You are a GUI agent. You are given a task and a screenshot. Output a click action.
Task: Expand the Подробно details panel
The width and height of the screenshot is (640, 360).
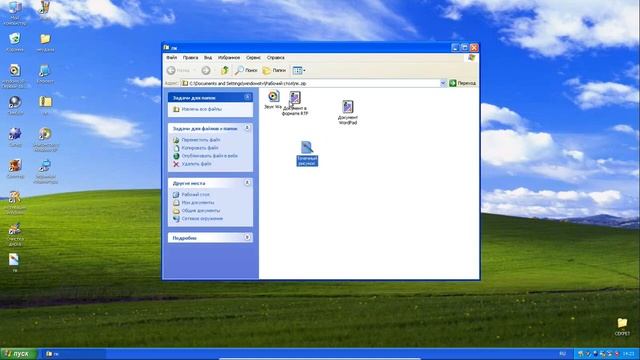(247, 237)
